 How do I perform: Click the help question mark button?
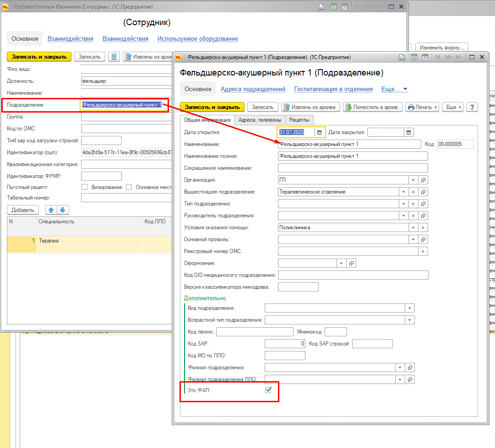point(471,107)
